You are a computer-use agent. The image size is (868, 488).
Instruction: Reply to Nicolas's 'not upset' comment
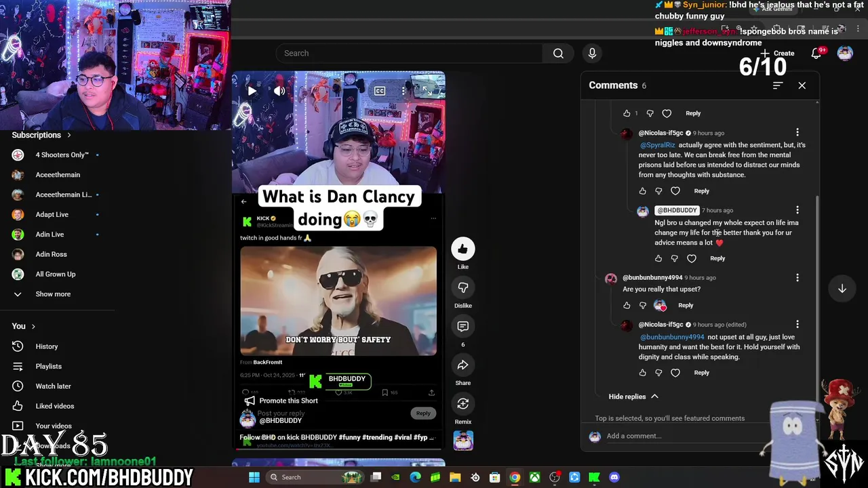click(702, 373)
